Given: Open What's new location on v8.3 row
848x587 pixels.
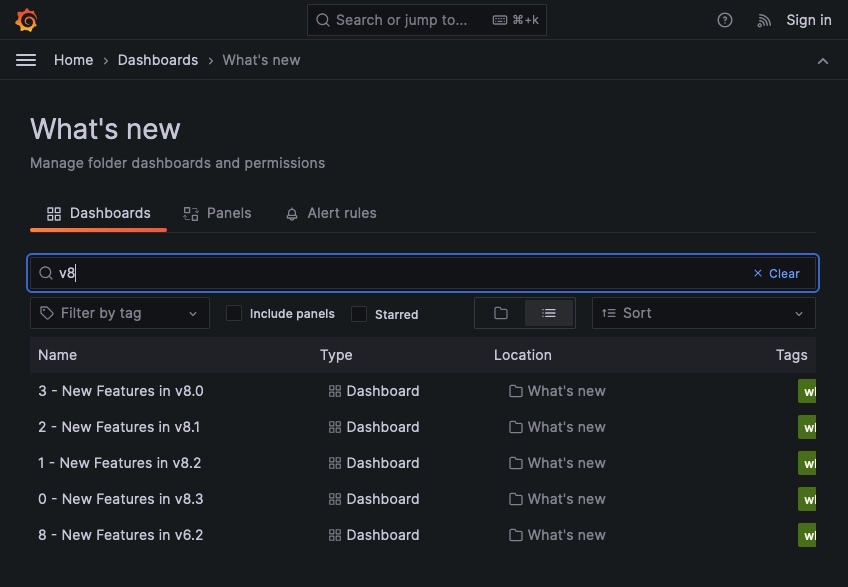Looking at the screenshot, I should (566, 499).
